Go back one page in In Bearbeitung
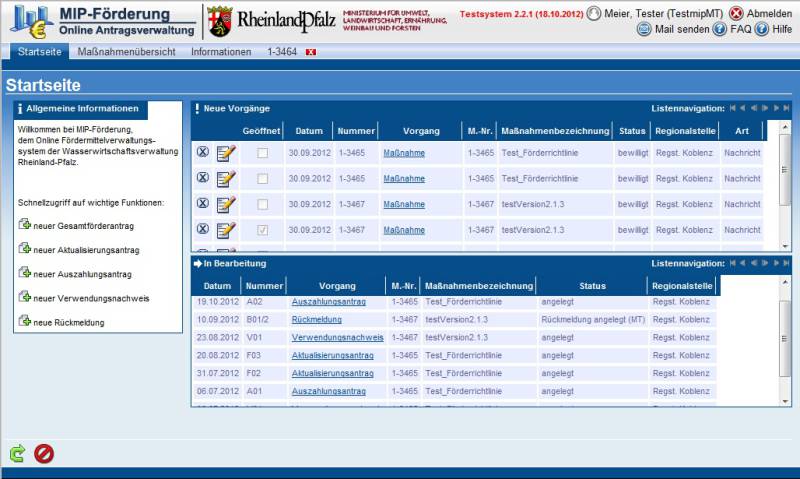This screenshot has height=479, width=800. tap(743, 263)
